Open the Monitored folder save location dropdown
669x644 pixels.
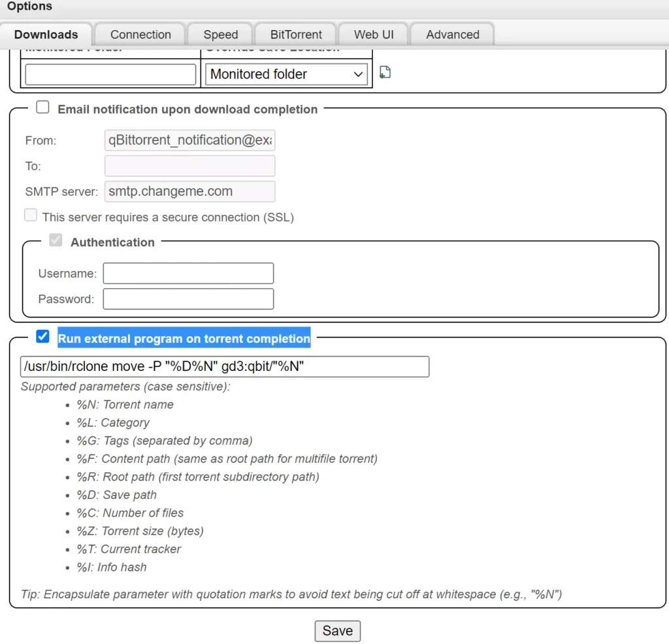(286, 74)
